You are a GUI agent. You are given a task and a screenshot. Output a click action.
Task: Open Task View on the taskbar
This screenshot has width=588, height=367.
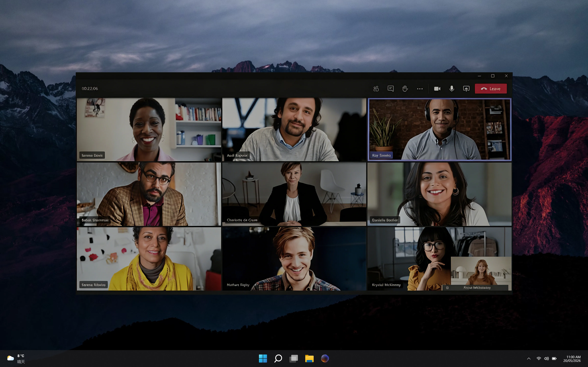click(x=294, y=358)
